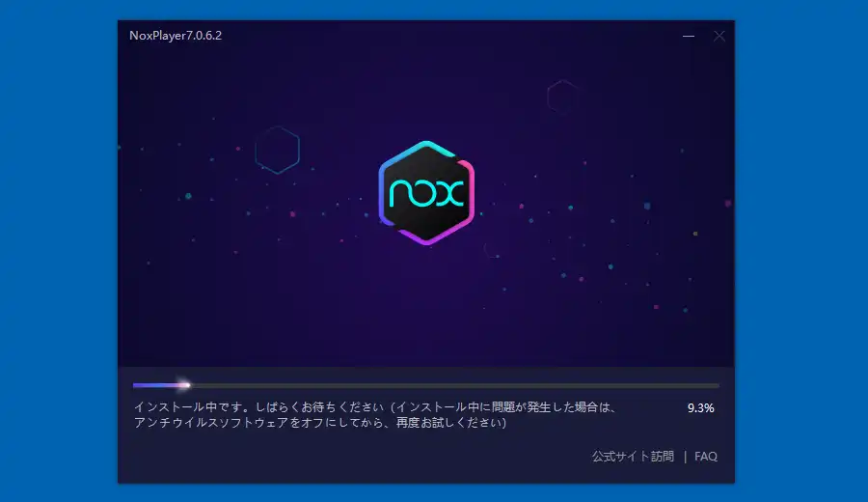Minimize the NoxPlayer installer window
The height and width of the screenshot is (502, 868).
(x=689, y=36)
